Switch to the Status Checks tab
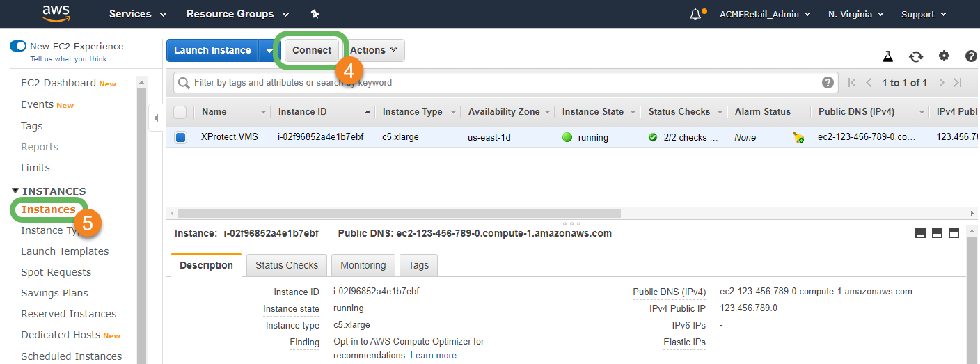This screenshot has height=364, width=980. tap(286, 265)
